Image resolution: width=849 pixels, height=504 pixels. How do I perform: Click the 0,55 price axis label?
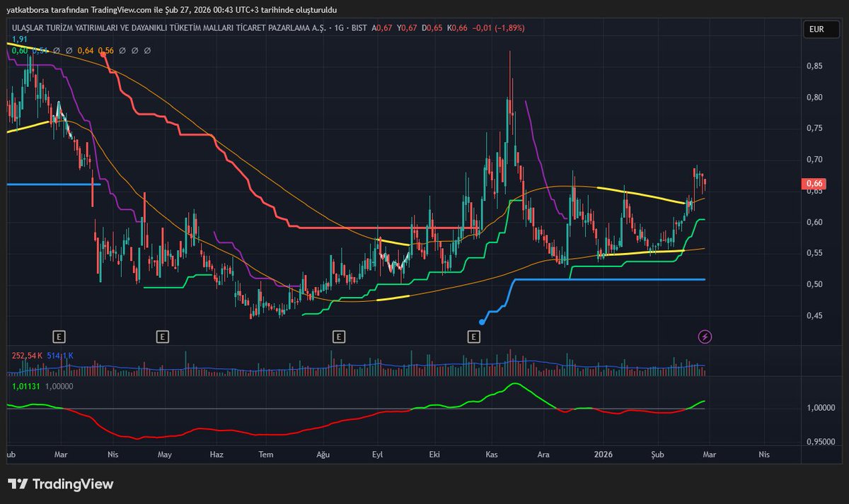pos(814,253)
